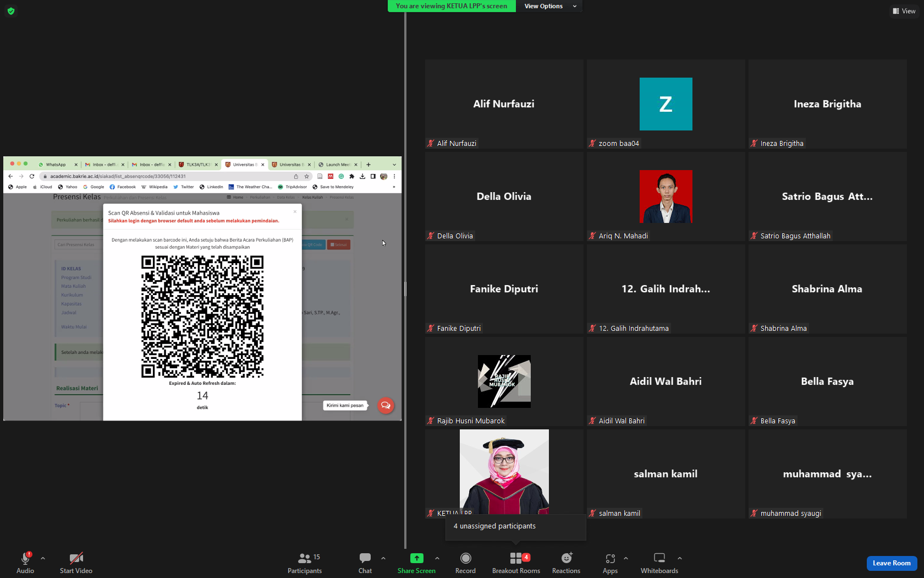Open the View Options dropdown
The image size is (924, 578).
pyautogui.click(x=549, y=6)
